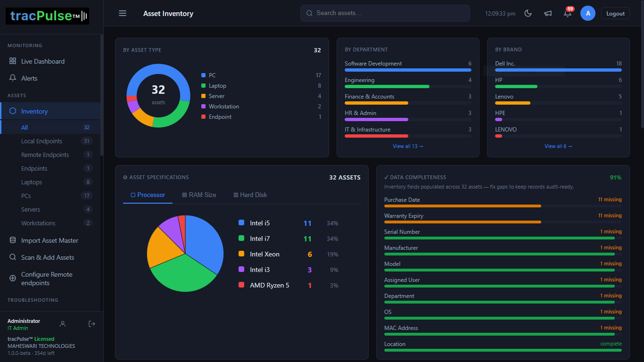Click the Import Asset Master database icon
Screen dimensions: 644x362
pos(13,240)
